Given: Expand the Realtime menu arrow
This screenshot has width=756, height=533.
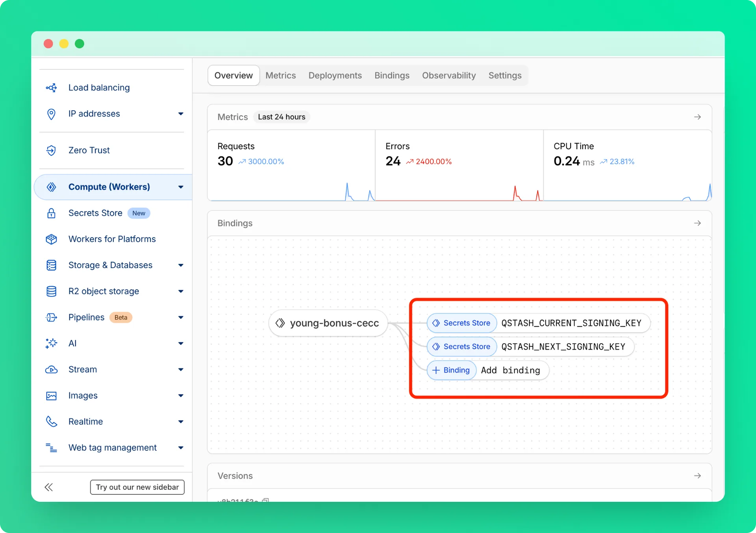Looking at the screenshot, I should point(181,422).
